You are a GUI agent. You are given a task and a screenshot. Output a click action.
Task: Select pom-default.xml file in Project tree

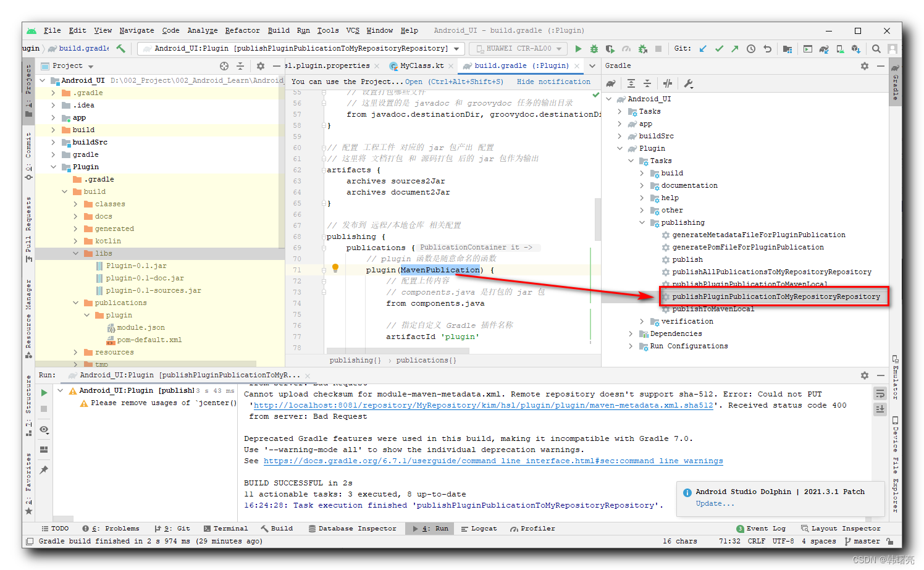(149, 340)
